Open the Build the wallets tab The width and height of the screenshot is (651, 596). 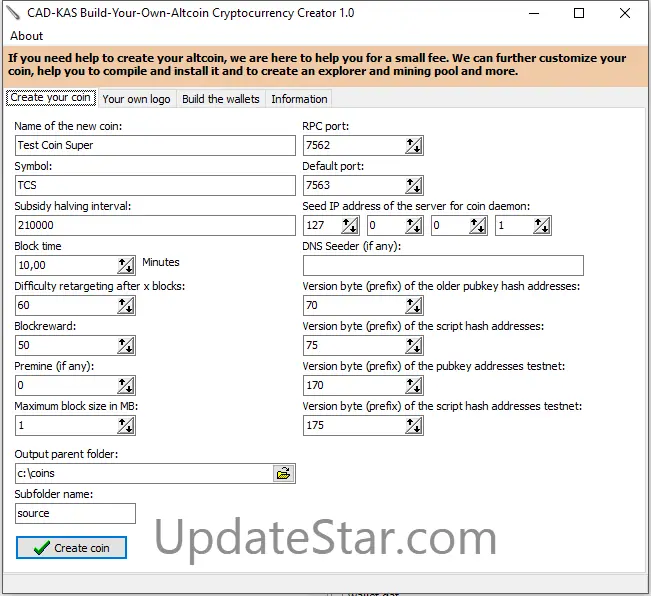point(220,99)
